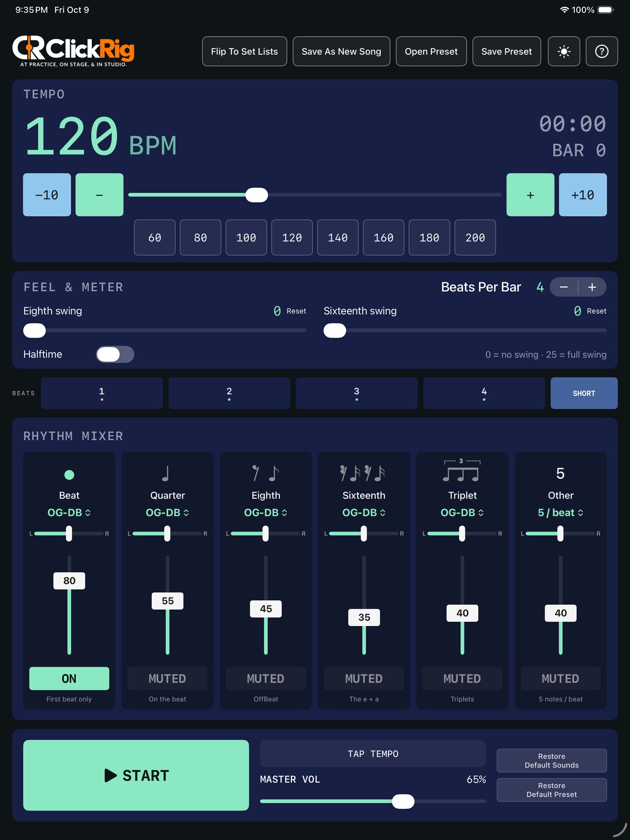630x840 pixels.
Task: Click the Other channel 5 symbol
Action: [x=560, y=473]
